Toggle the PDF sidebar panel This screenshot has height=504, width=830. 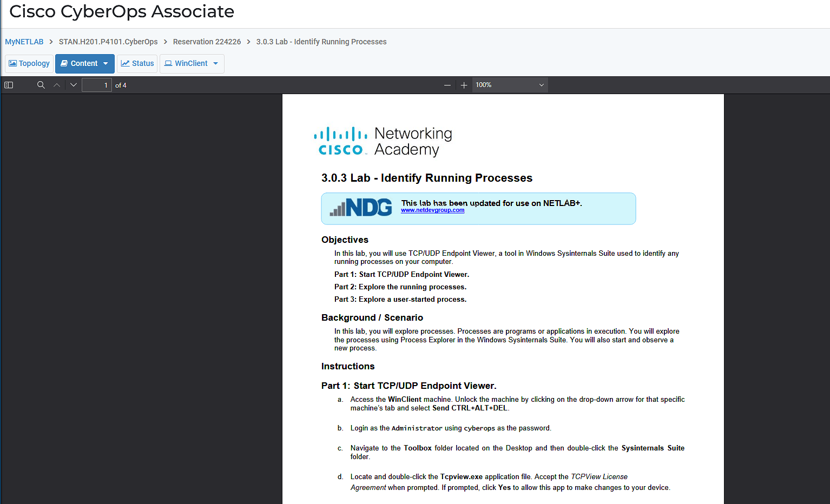point(9,85)
